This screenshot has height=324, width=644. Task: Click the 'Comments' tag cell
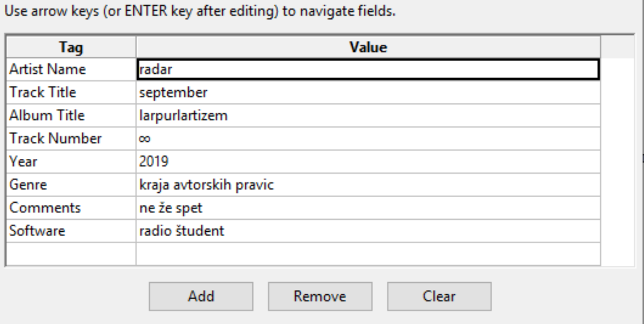[71, 207]
